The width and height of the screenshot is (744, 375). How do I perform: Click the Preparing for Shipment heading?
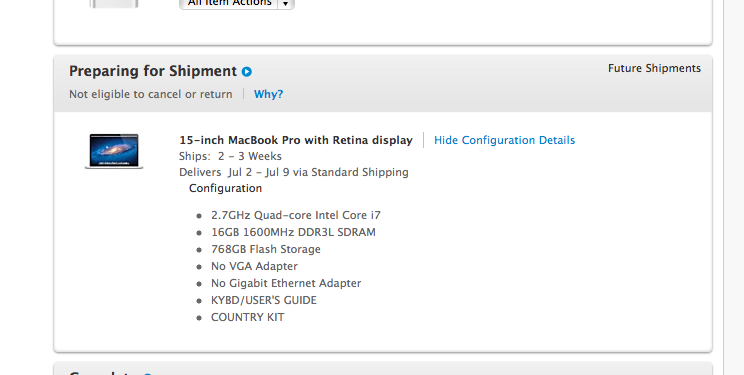point(153,71)
